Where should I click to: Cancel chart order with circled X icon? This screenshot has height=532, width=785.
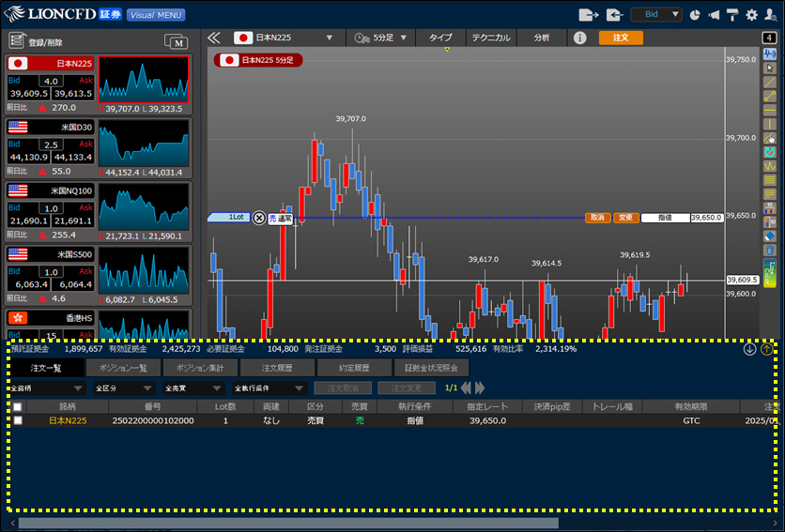[259, 218]
